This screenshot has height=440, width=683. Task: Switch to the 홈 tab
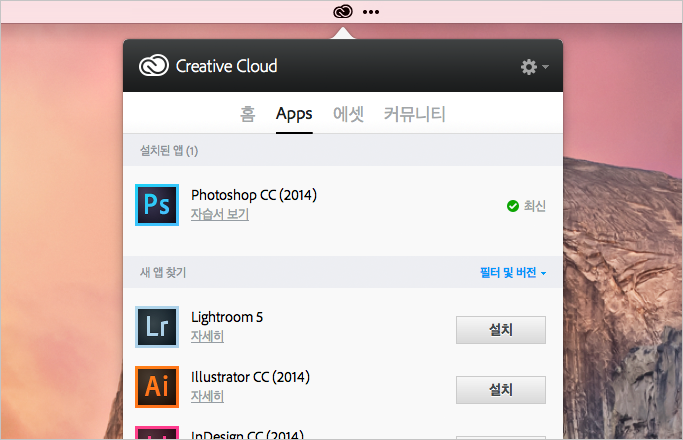tap(247, 114)
